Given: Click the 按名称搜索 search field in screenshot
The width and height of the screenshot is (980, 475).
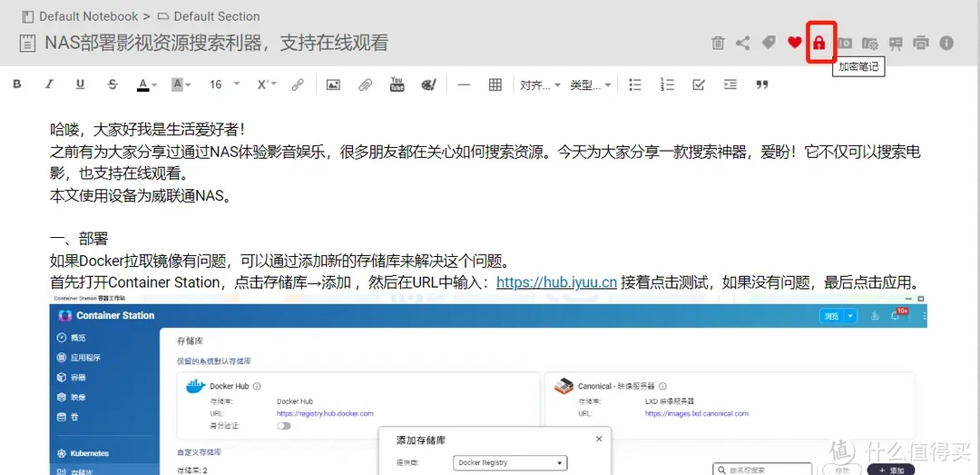Looking at the screenshot, I should (762, 470).
